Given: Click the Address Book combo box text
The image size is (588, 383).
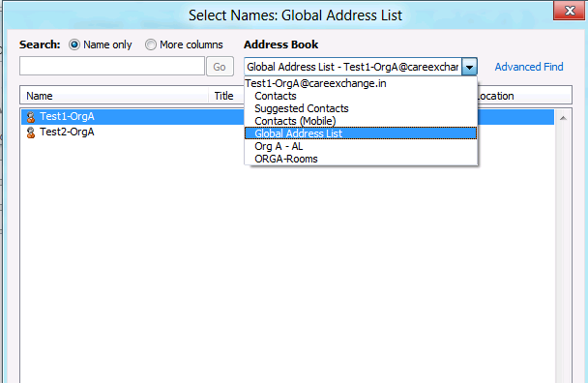Looking at the screenshot, I should (353, 67).
